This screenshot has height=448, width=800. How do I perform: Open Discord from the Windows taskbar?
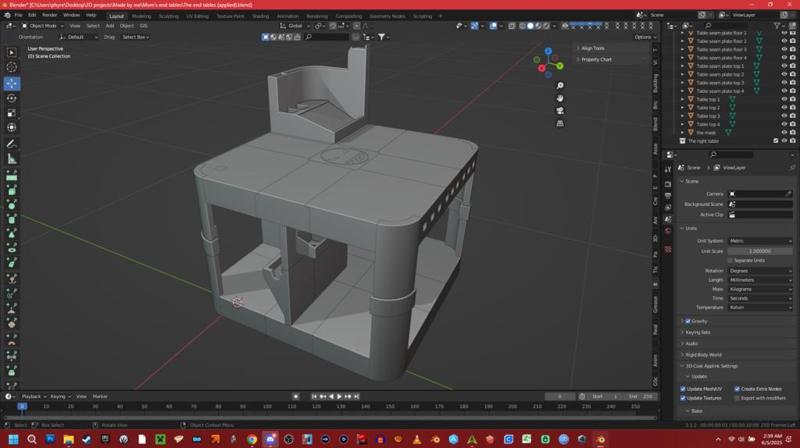270,439
